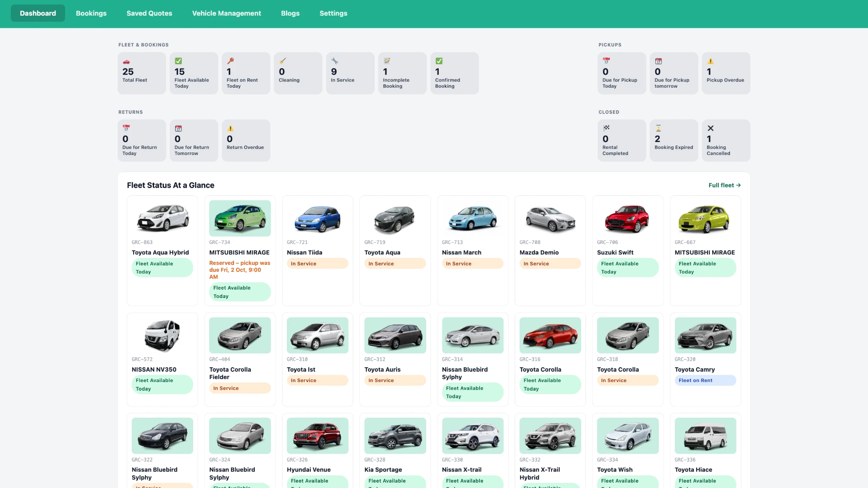Image resolution: width=868 pixels, height=488 pixels.
Task: Click In Service badge on Toyota Corolla Fielder
Action: [x=240, y=388]
